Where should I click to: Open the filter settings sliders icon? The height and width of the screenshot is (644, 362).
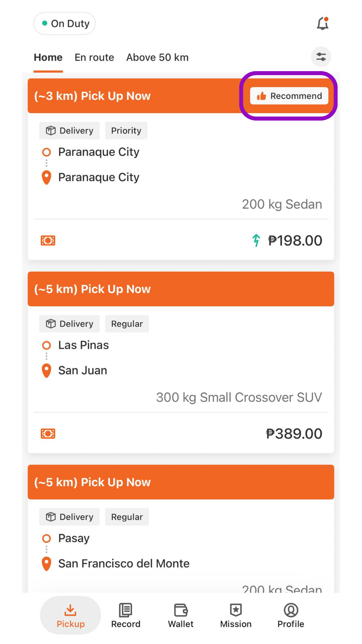point(321,57)
